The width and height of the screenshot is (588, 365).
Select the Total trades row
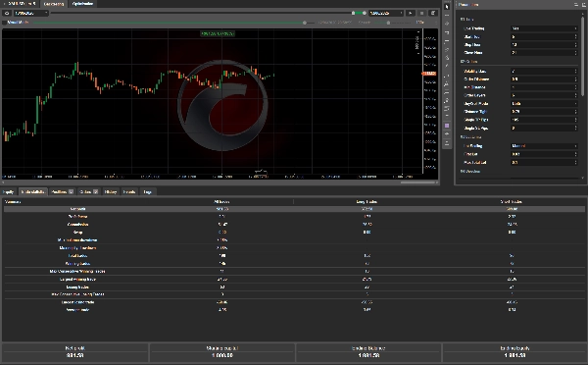[294, 256]
